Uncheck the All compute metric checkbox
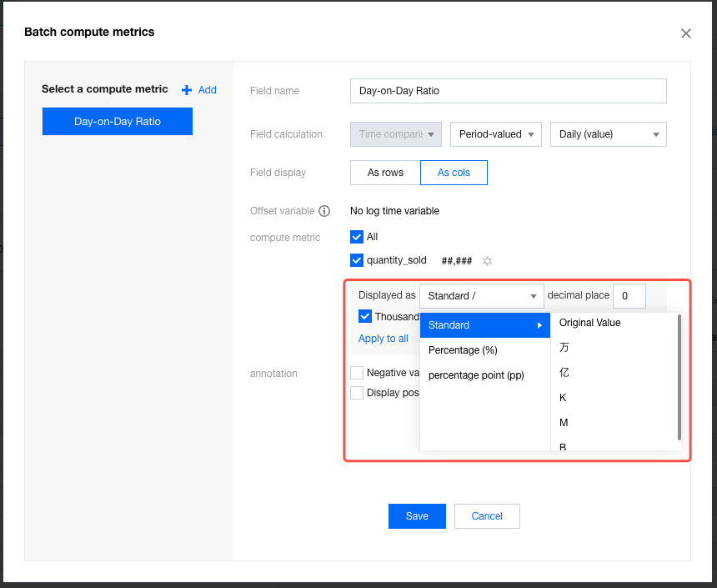 357,237
